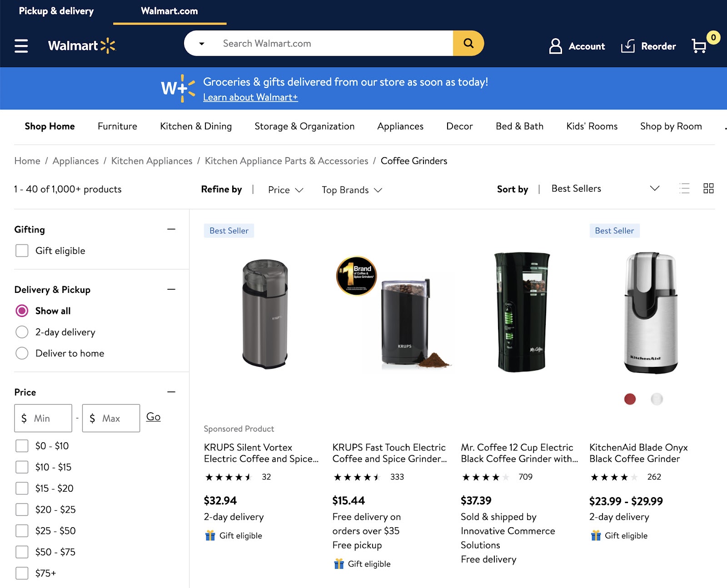Open the hamburger menu icon
The width and height of the screenshot is (727, 588).
(x=21, y=46)
